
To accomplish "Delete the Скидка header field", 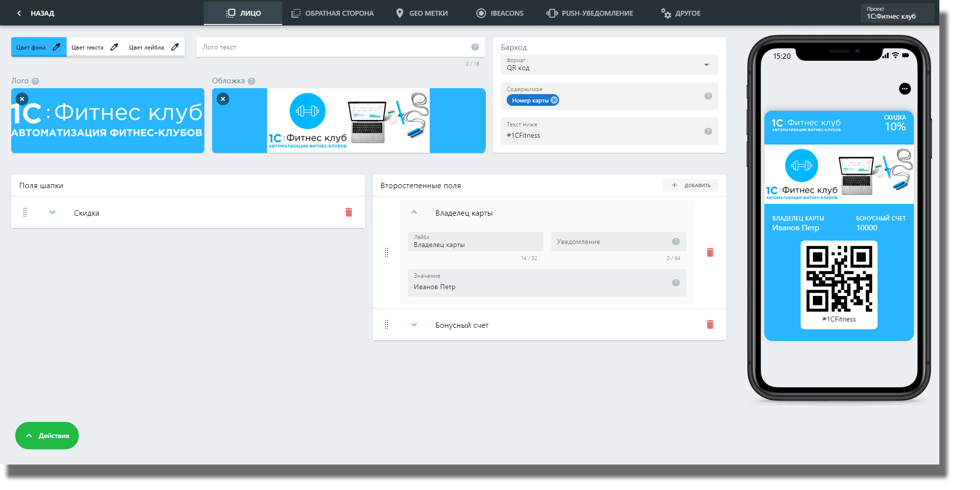I will [349, 212].
